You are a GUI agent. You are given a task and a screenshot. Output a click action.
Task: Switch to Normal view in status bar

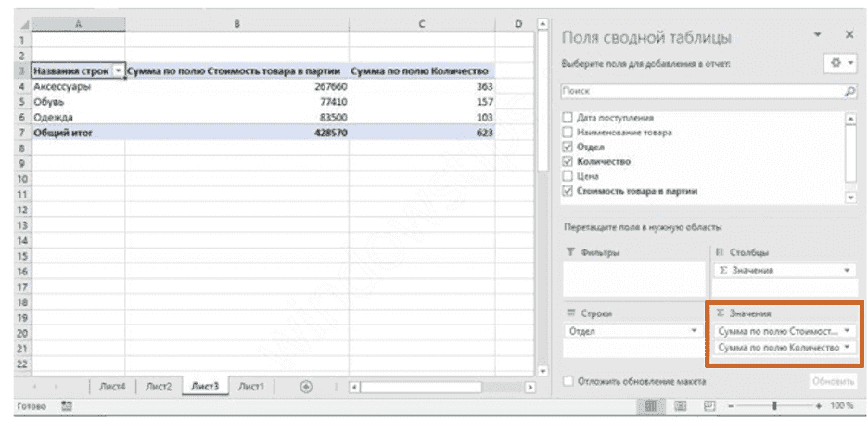click(x=650, y=406)
